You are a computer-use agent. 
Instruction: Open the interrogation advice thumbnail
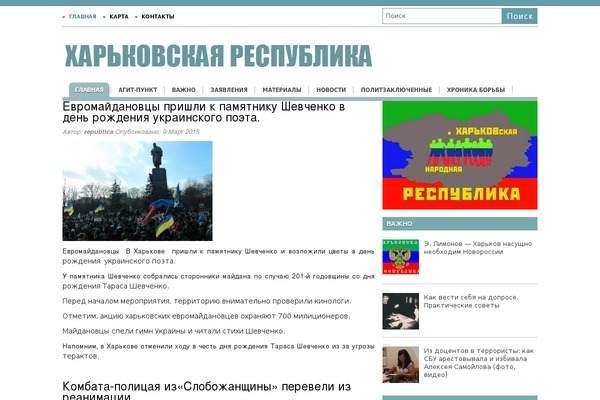[x=401, y=311]
